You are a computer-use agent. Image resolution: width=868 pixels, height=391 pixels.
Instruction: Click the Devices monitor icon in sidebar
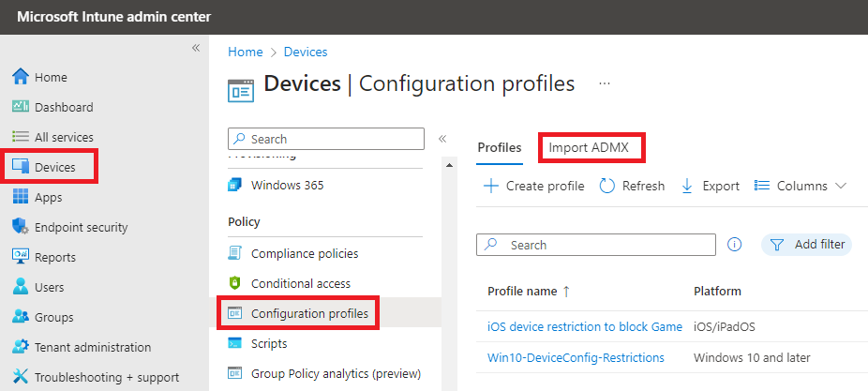click(21, 167)
